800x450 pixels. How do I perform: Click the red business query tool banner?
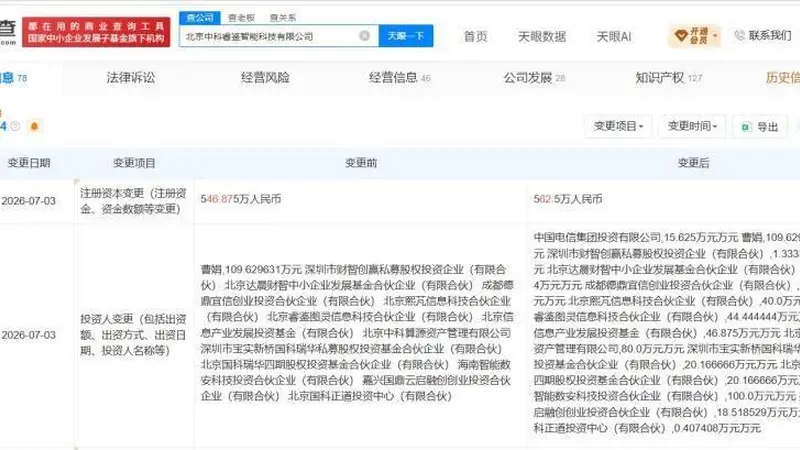tap(96, 32)
